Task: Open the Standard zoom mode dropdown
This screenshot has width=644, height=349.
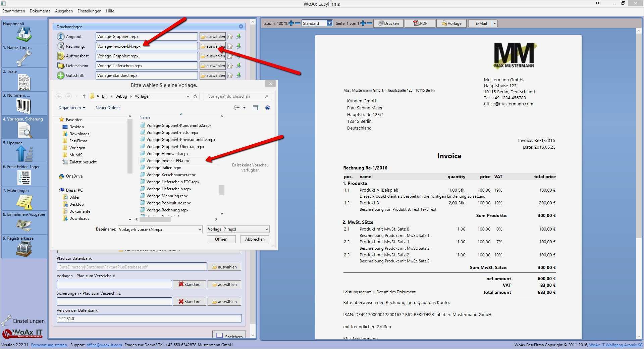Action: [329, 23]
